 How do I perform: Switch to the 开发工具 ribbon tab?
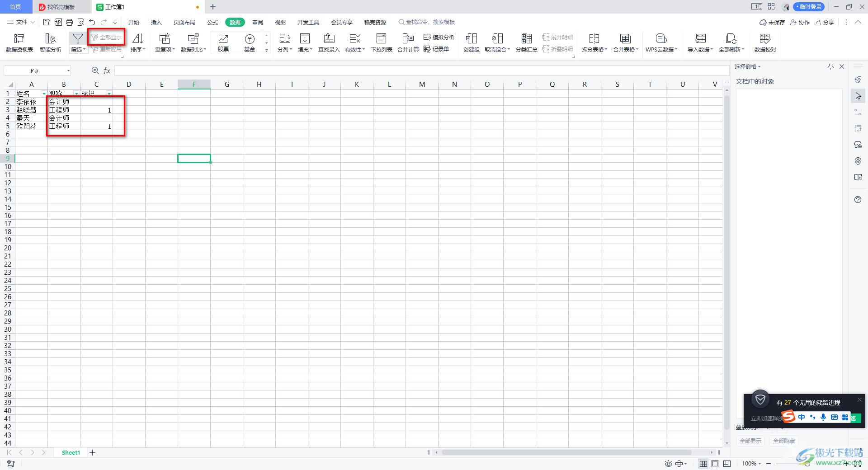[x=308, y=22]
